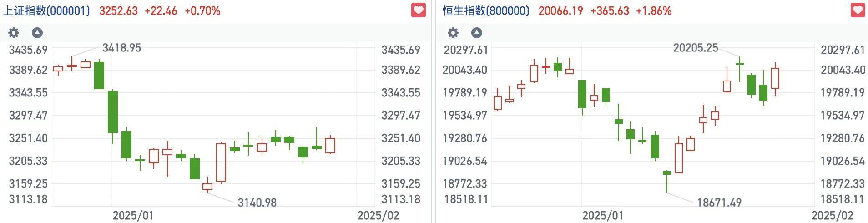Screen dimensions: 868x223
Task: Click the Hang Seng +1.86% change value
Action: tap(653, 11)
